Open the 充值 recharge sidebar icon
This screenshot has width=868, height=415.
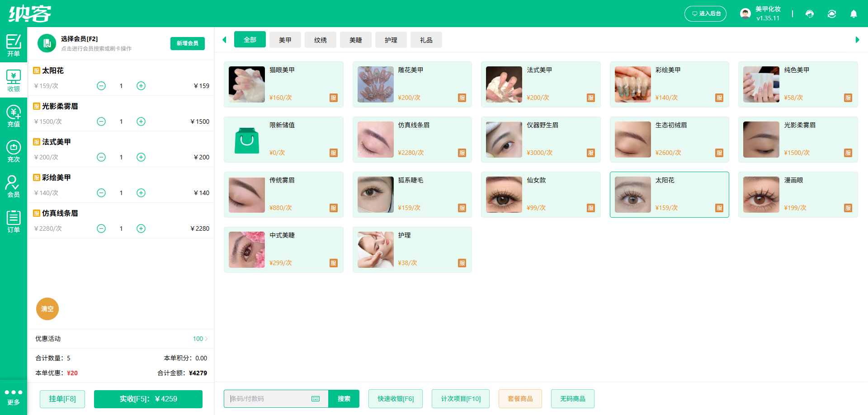tap(14, 116)
